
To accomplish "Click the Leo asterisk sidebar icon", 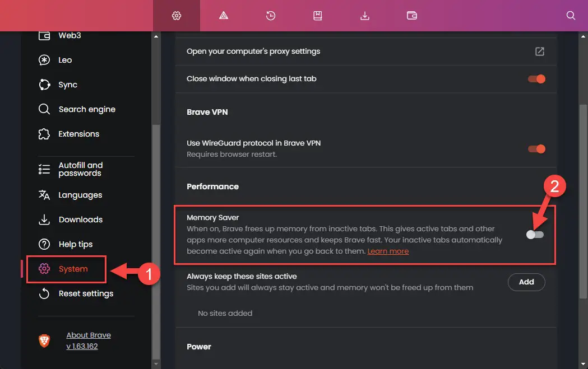I will (x=44, y=60).
